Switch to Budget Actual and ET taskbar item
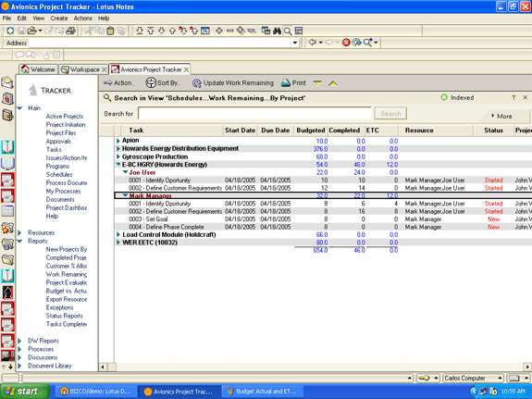 [263, 392]
